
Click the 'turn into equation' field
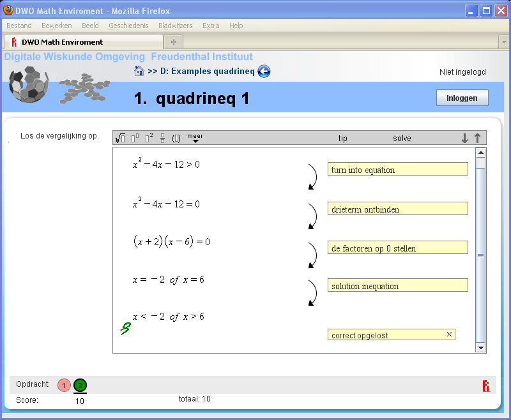pyautogui.click(x=397, y=169)
